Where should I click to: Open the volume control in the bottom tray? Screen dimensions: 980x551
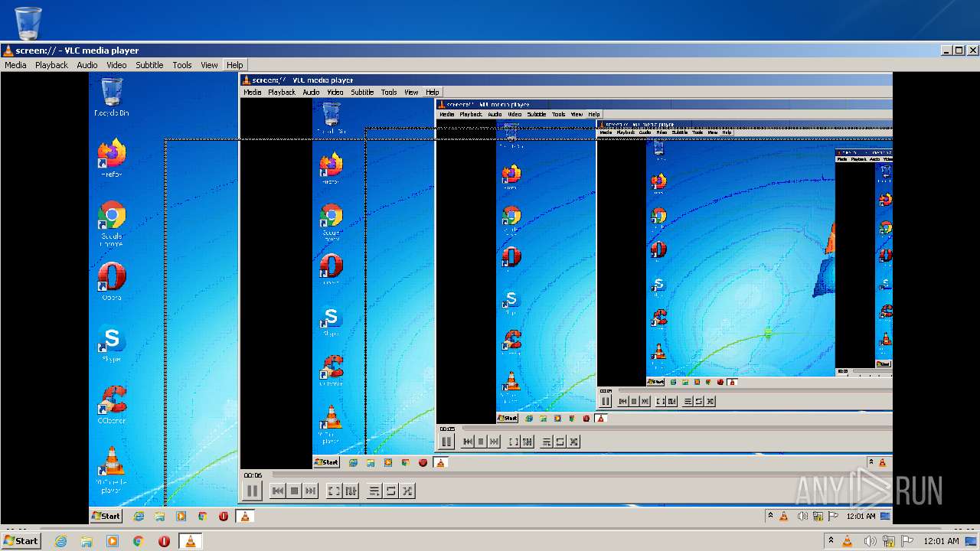[871, 541]
